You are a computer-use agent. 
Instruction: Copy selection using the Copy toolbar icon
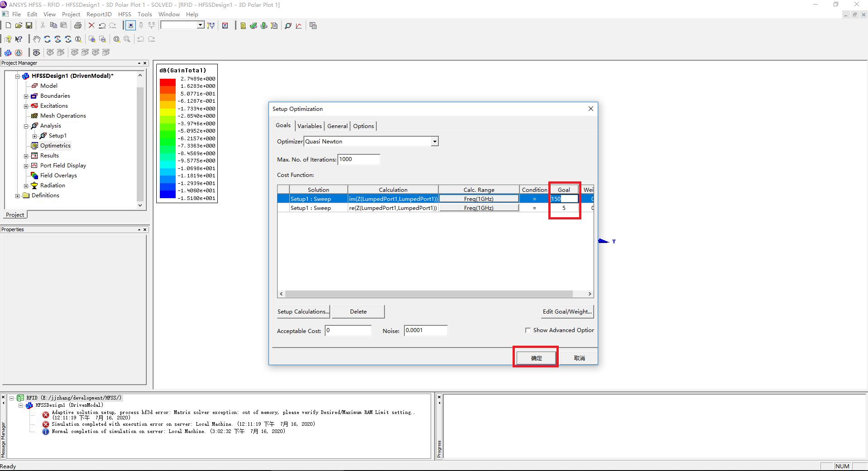click(x=53, y=26)
